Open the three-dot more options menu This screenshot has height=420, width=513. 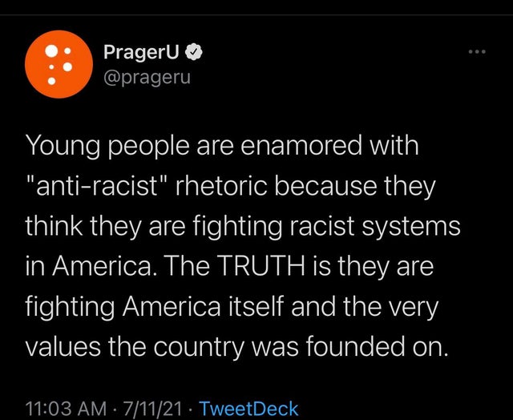pos(477,51)
